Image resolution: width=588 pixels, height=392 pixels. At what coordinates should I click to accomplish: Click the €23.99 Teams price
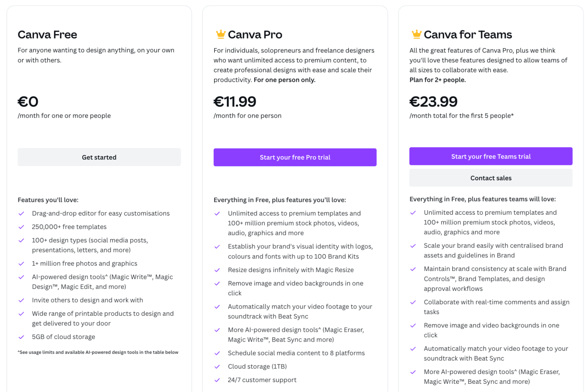click(x=433, y=102)
